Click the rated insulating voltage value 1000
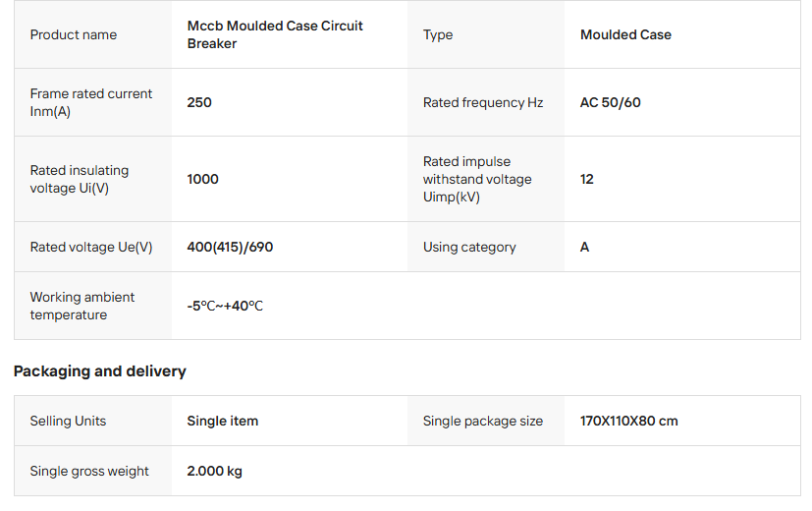 tap(202, 179)
